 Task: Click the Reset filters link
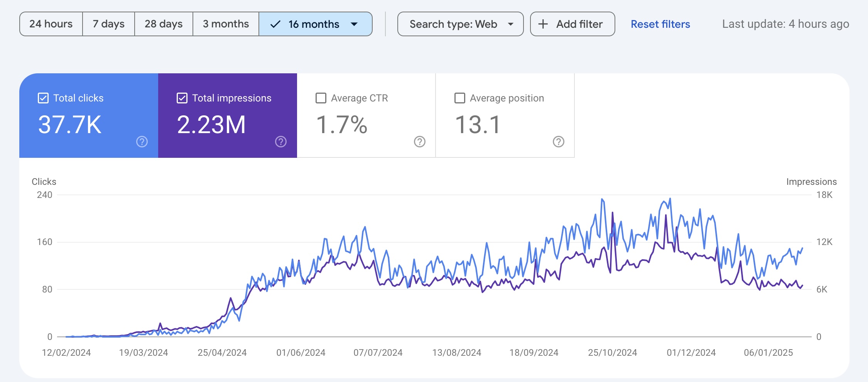click(x=660, y=24)
